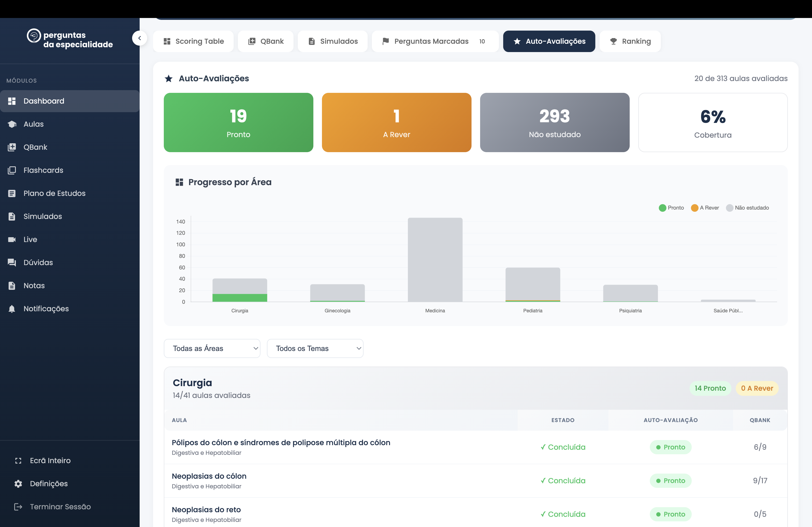
Task: Click the Ecrã Inteiro fullscreen icon
Action: point(19,460)
